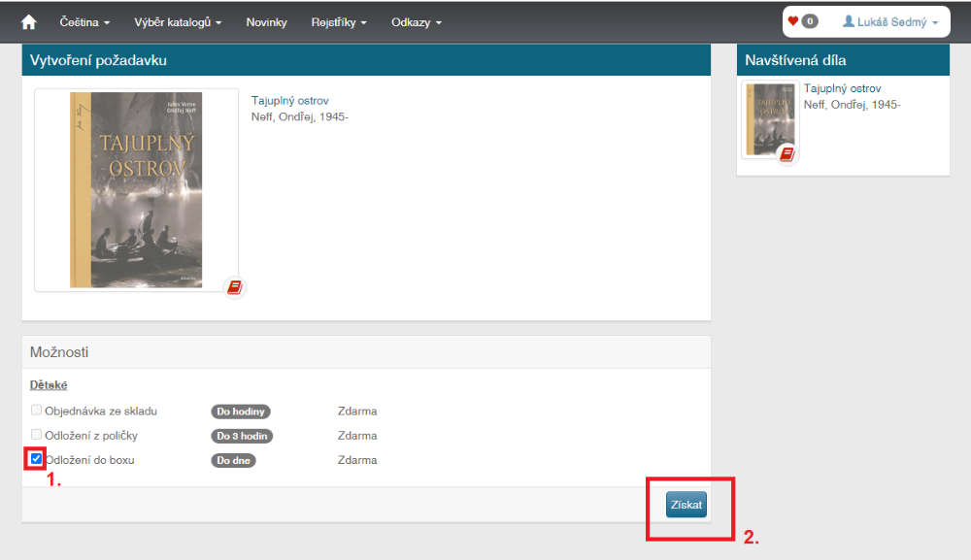Viewport: 971px width, 560px height.
Task: Open the Novinky menu item
Action: [x=266, y=22]
